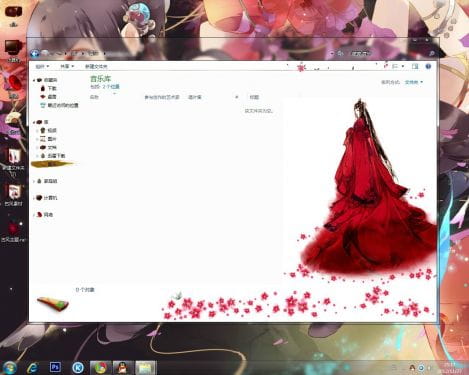Open the 组织 toolbar menu
This screenshot has height=375, width=469.
click(x=42, y=66)
